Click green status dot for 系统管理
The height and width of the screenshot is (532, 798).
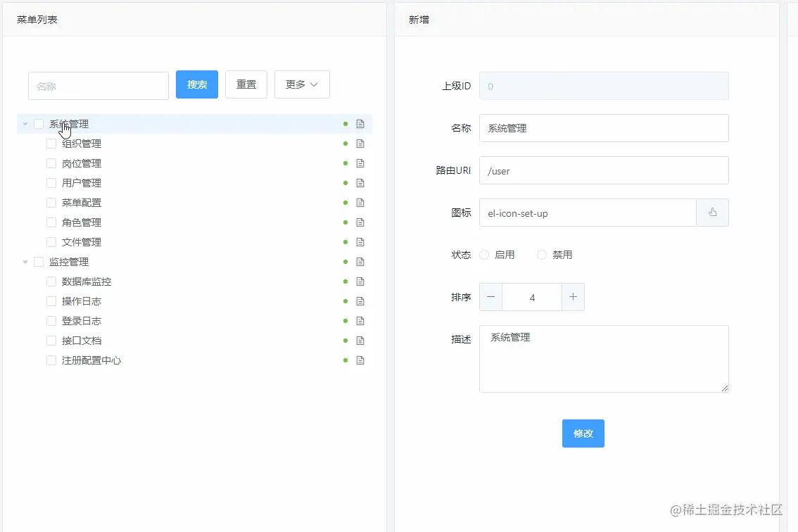[346, 124]
